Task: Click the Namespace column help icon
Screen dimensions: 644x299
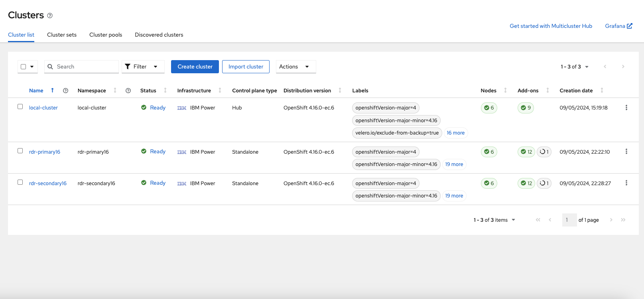Action: (128, 91)
